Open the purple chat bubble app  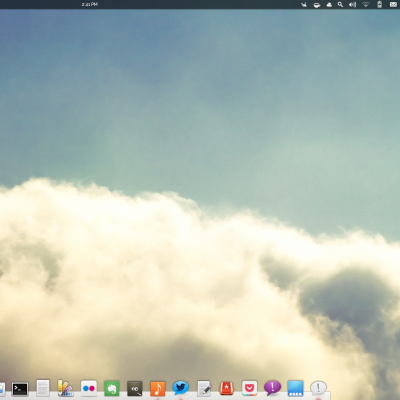tap(272, 388)
